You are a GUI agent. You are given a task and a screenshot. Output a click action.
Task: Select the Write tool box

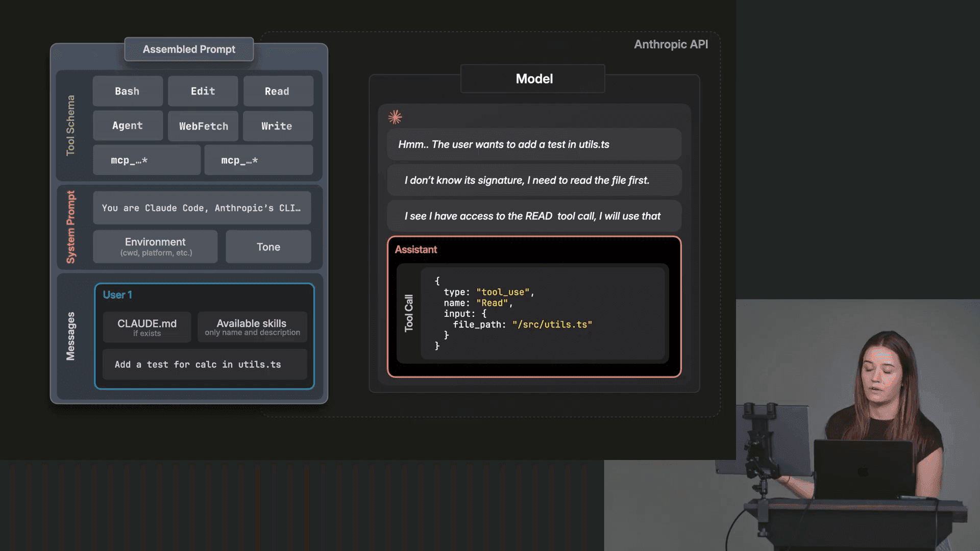point(278,126)
